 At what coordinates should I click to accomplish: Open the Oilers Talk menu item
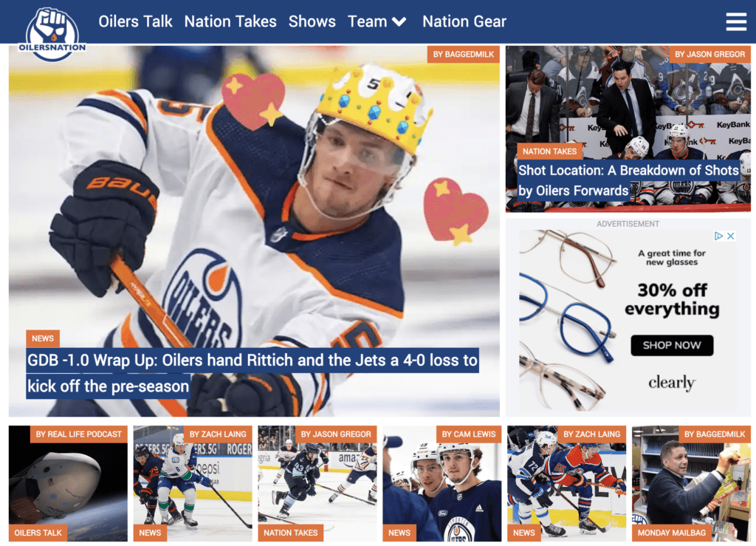(x=136, y=21)
